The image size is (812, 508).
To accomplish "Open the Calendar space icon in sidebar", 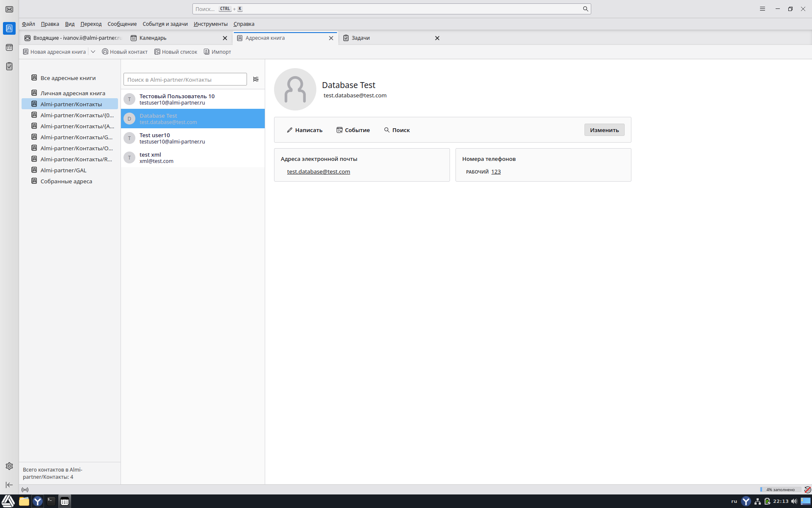I will [x=9, y=47].
